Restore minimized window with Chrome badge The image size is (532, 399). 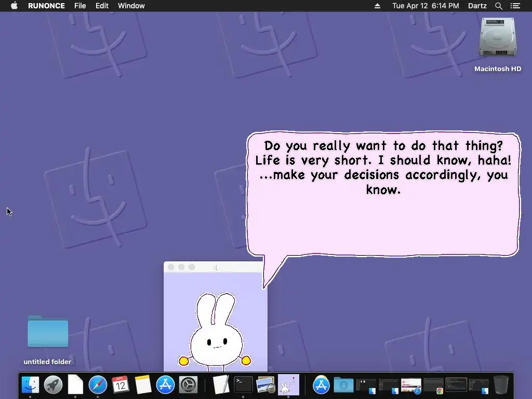coord(434,386)
